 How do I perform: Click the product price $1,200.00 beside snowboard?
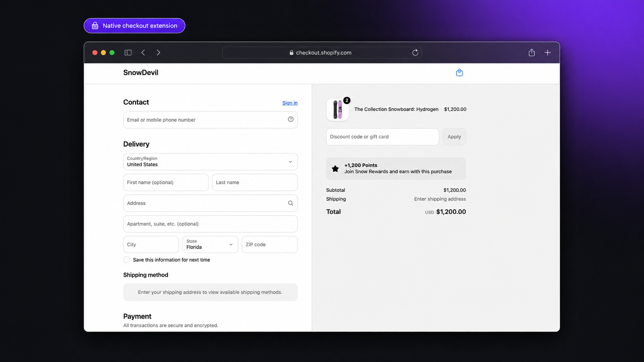455,109
